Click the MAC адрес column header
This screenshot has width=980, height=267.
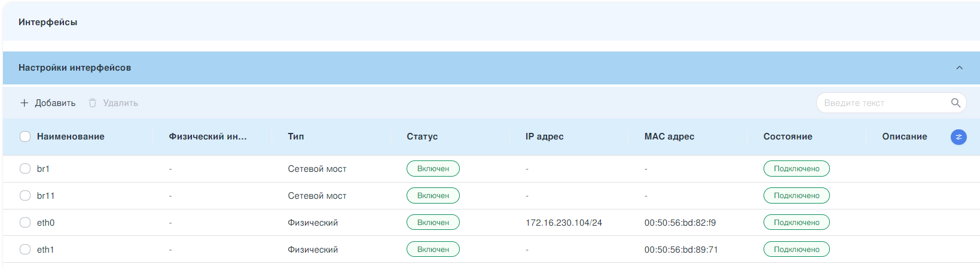[x=669, y=136]
